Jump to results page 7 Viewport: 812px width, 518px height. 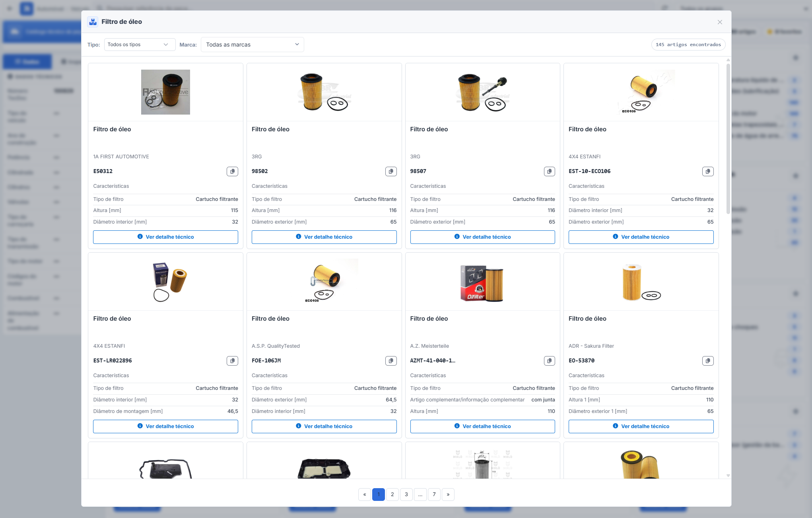coord(434,495)
